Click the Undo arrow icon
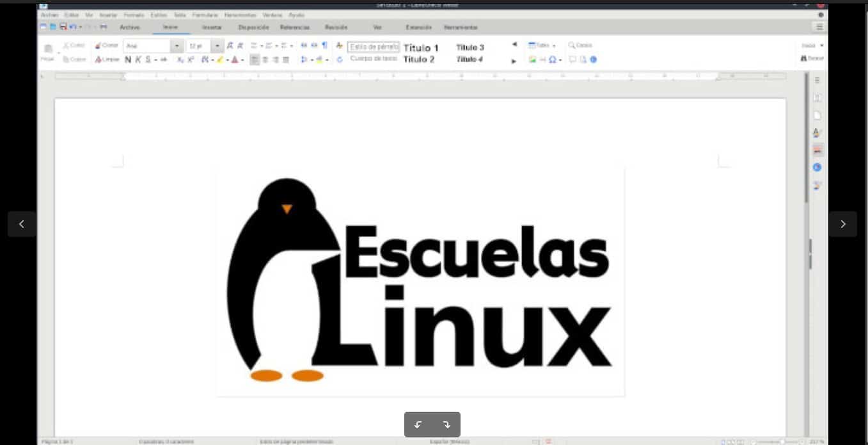 click(x=72, y=27)
